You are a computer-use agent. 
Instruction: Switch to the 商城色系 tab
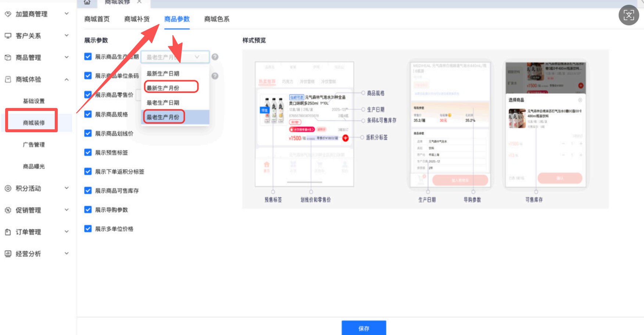(x=217, y=19)
